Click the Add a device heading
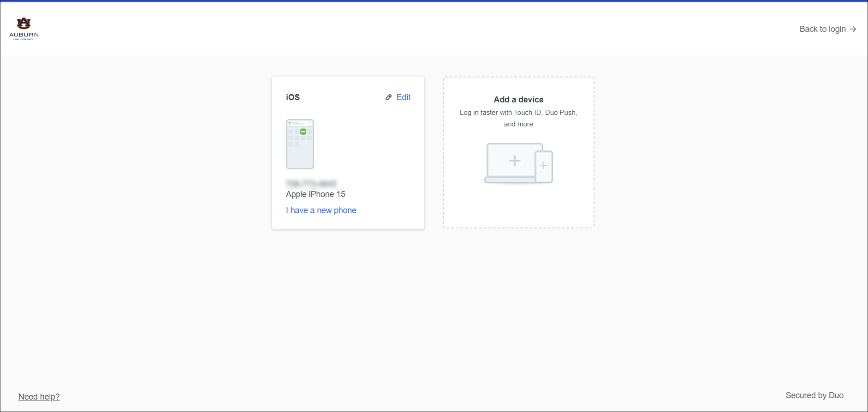The height and width of the screenshot is (412, 868). click(x=518, y=100)
